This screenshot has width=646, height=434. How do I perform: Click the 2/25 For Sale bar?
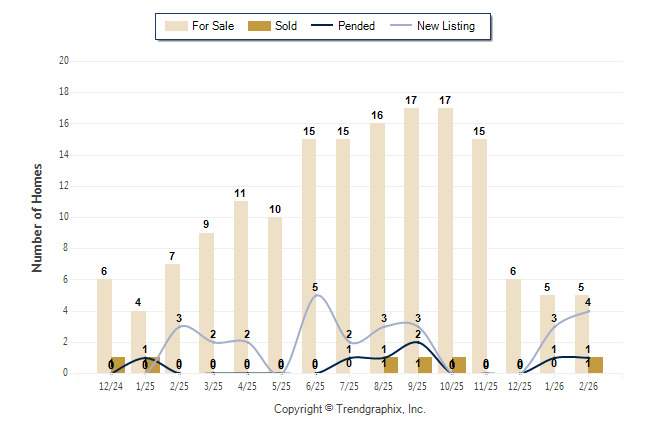tap(172, 318)
